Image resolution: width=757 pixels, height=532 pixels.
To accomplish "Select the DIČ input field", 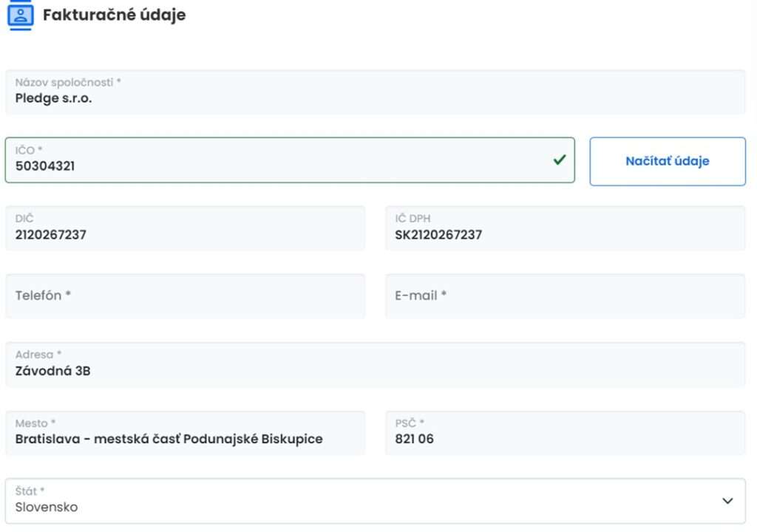I will click(186, 228).
